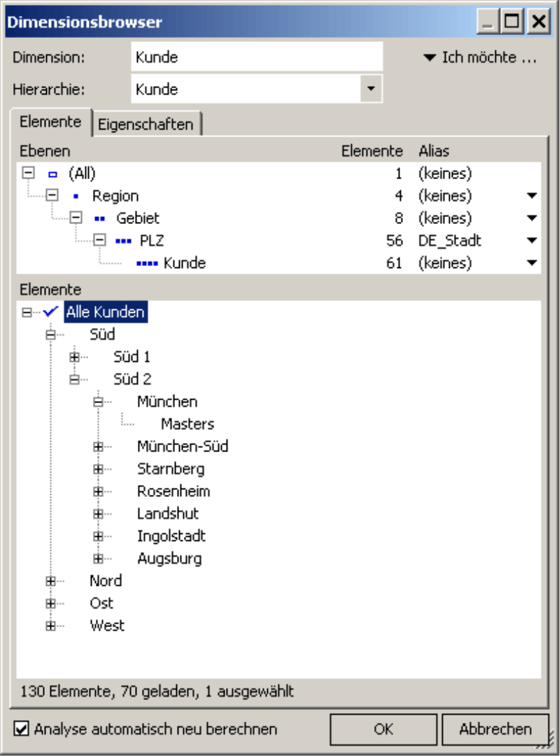Click the (All) level square icon
Viewport: 560px width, 756px height.
52,174
